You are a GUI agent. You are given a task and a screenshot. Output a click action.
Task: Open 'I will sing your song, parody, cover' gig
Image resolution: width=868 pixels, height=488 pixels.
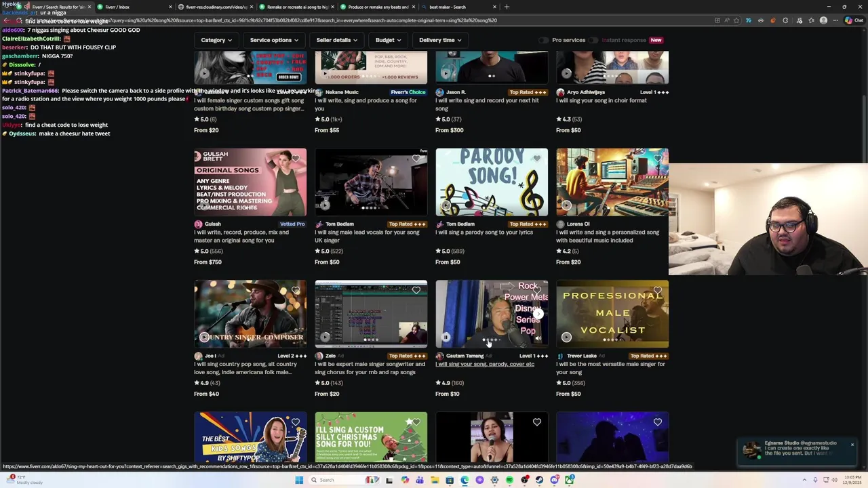click(x=485, y=364)
